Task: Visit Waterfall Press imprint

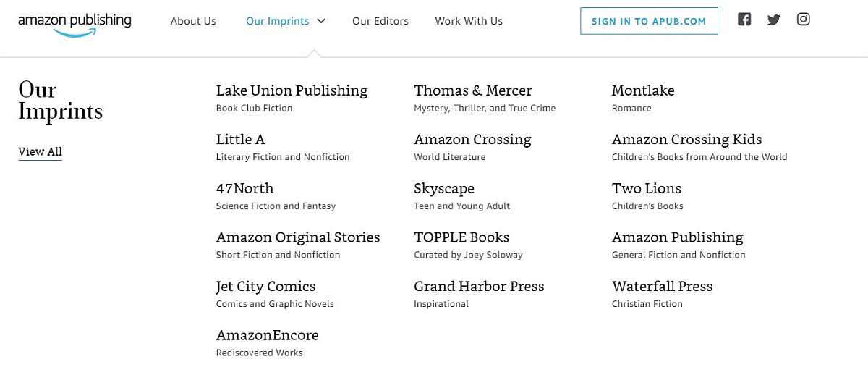Action: click(x=662, y=286)
